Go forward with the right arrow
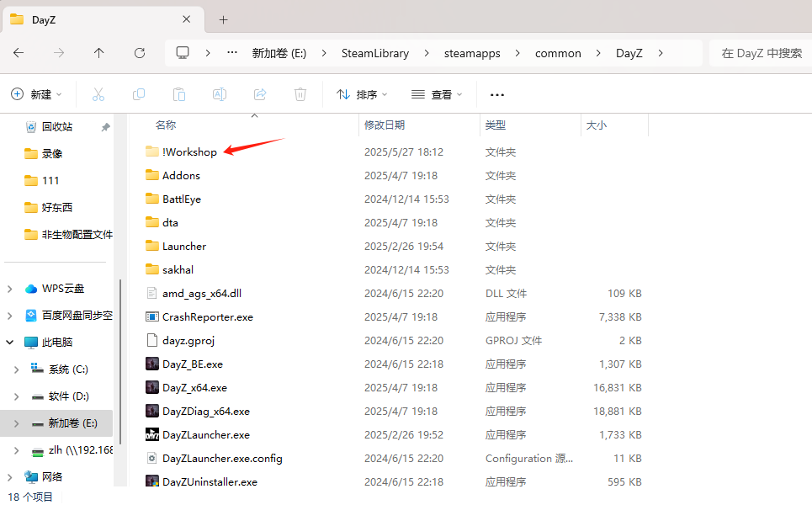 coord(59,53)
